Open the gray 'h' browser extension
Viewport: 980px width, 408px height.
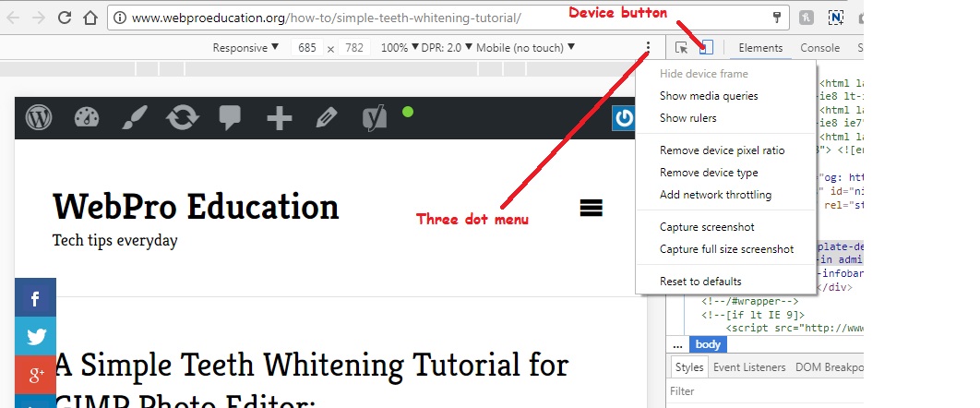(807, 18)
